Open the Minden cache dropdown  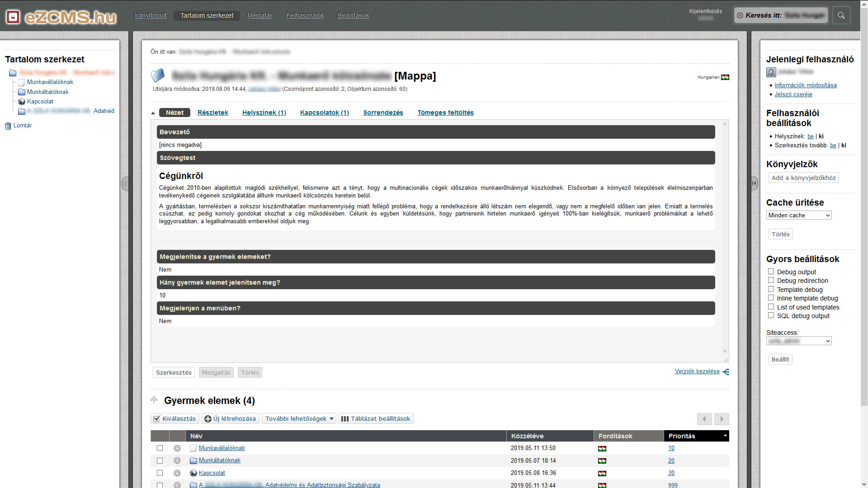pyautogui.click(x=799, y=216)
